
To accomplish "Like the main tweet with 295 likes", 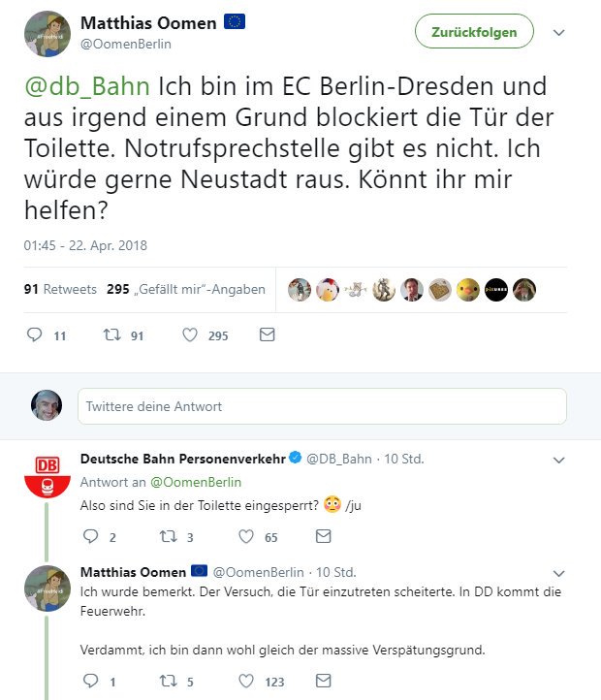I will (190, 335).
